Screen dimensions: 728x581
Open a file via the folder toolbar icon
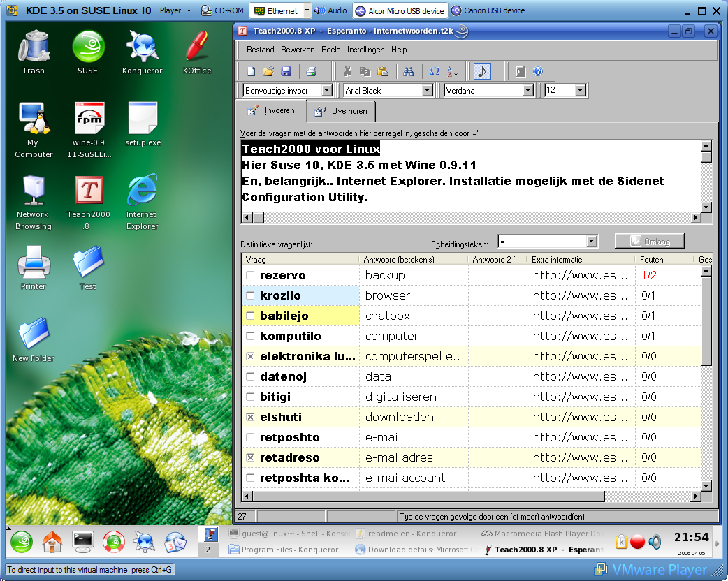point(268,71)
